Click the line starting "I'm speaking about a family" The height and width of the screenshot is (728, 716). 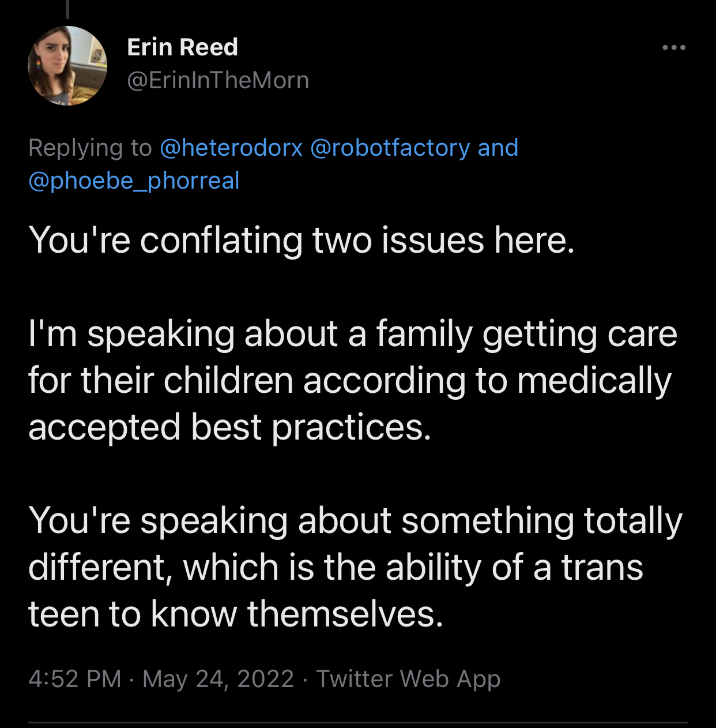click(352, 334)
